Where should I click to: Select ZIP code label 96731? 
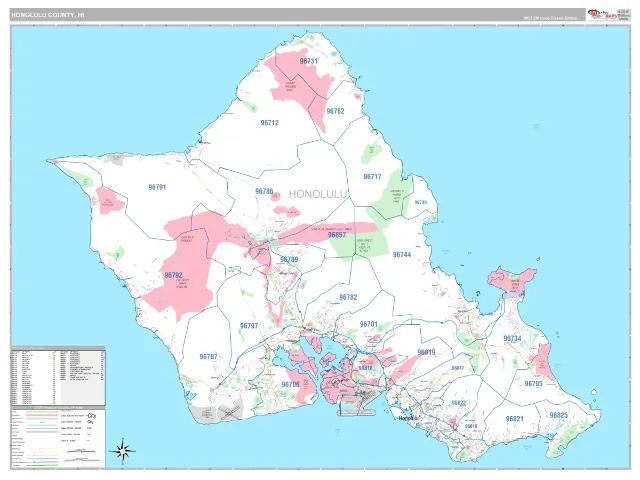(308, 61)
